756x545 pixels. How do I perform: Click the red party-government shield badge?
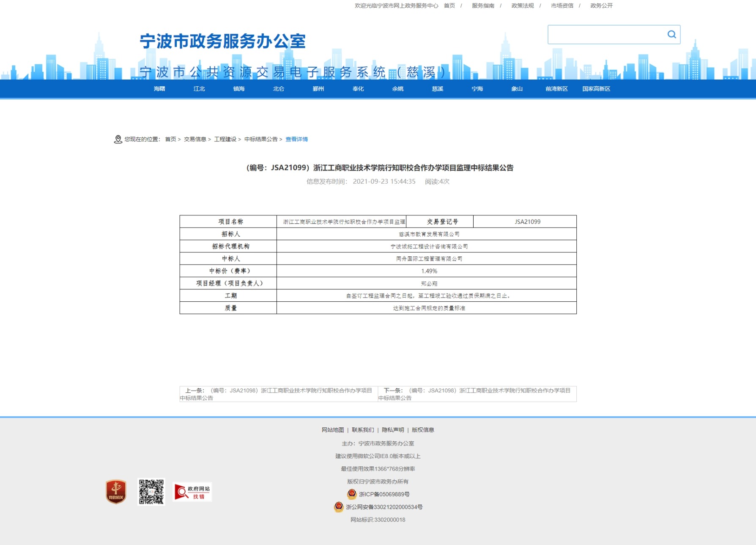(116, 492)
